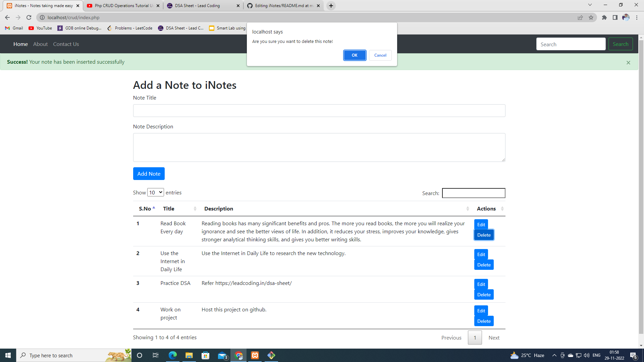The width and height of the screenshot is (644, 362).
Task: Open XAMPP icon in taskbar
Action: pyautogui.click(x=255, y=355)
